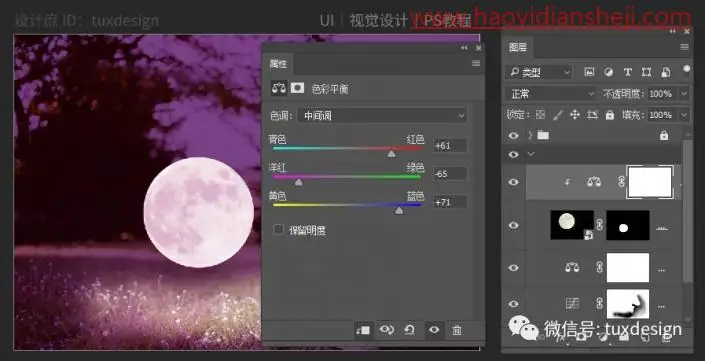This screenshot has height=361, width=705.
Task: Click the Layers scrollbar up arrow
Action: point(687,133)
